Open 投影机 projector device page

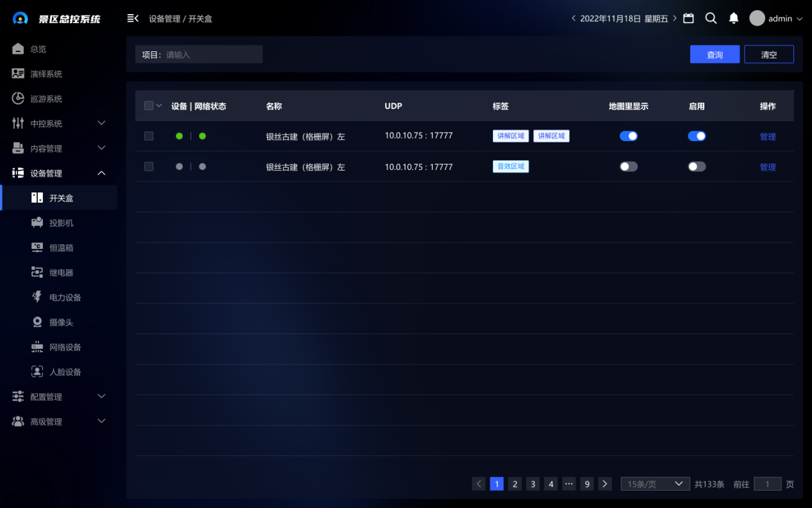[x=61, y=223]
